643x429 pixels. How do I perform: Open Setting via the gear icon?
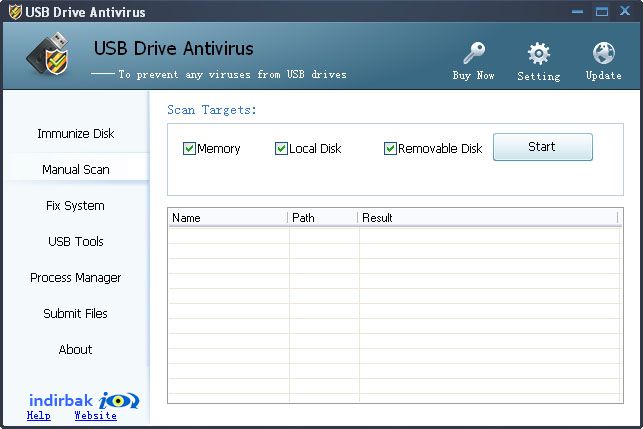(538, 54)
